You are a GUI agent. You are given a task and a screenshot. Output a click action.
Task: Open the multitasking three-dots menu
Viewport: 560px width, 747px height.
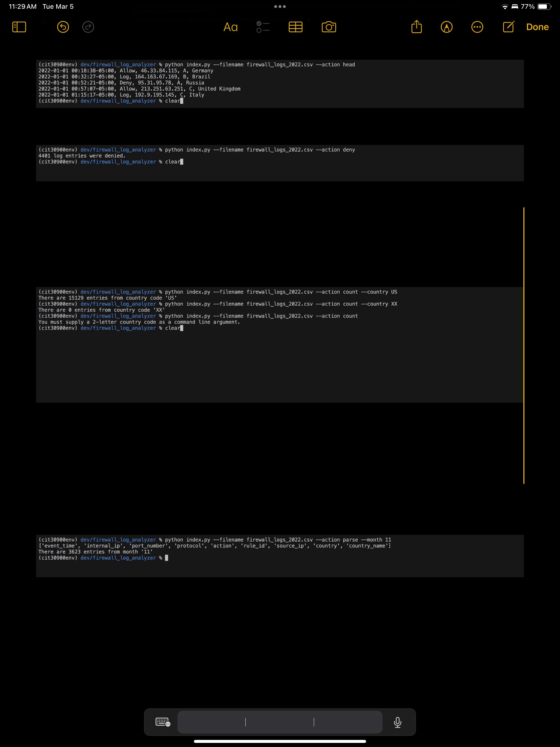tap(280, 6)
